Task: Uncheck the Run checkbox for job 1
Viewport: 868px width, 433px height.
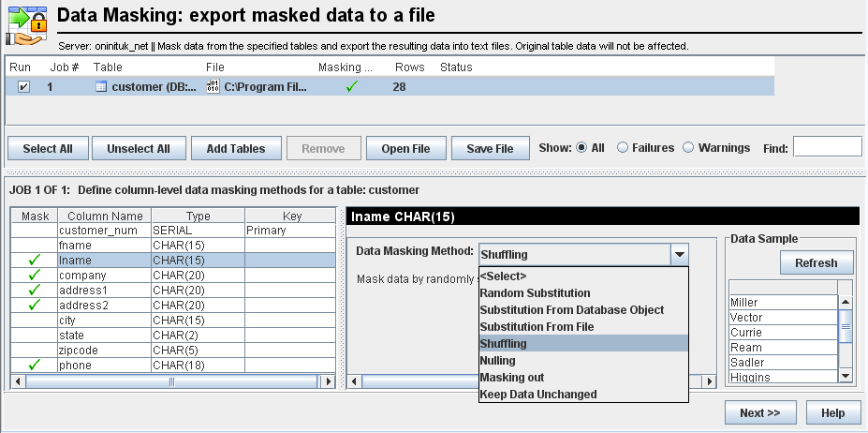Action: tap(24, 86)
